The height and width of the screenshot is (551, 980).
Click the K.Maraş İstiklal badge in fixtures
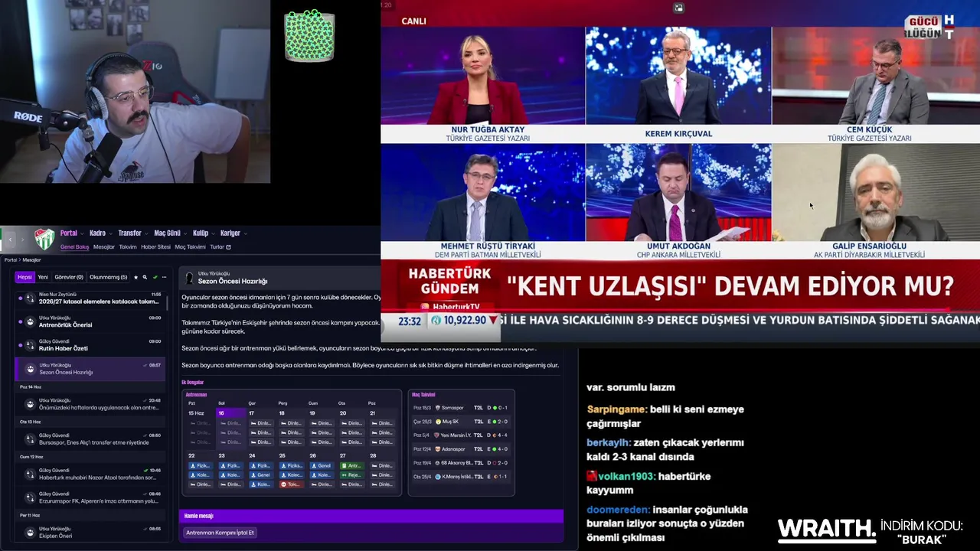[438, 477]
